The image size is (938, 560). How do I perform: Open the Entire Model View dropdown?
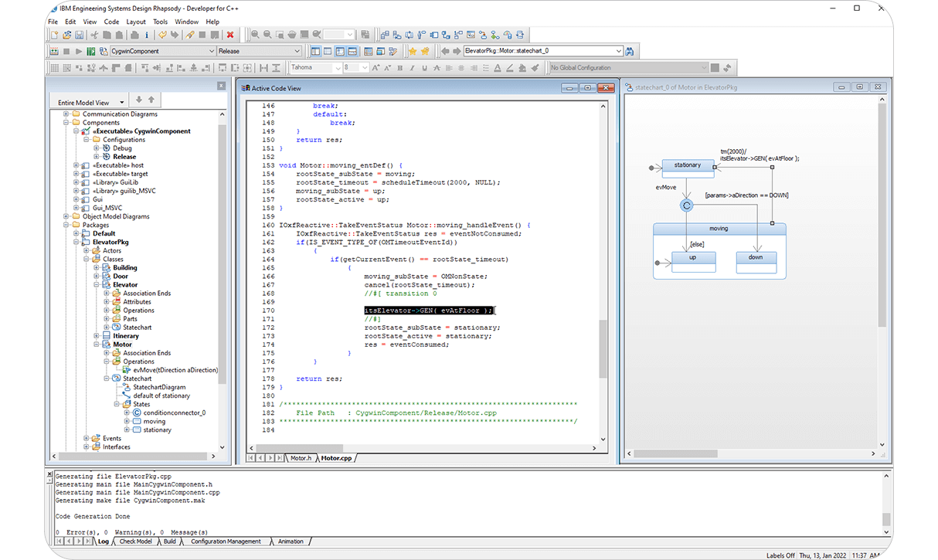[x=122, y=102]
